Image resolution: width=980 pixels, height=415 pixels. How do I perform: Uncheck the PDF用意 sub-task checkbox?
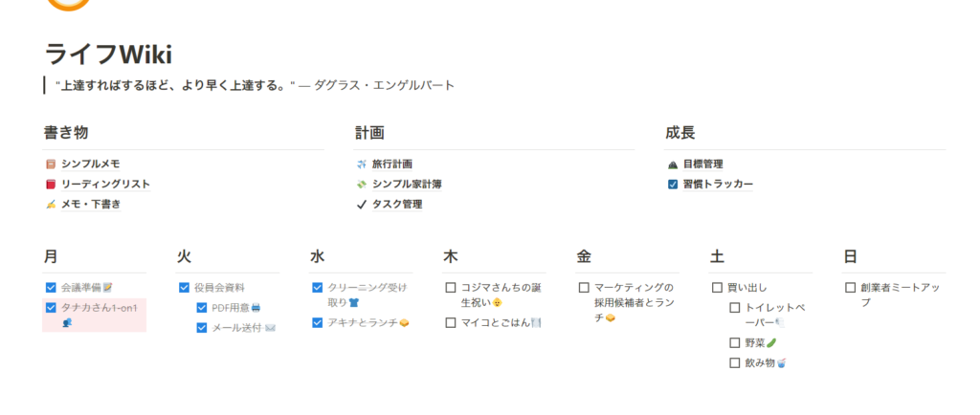coord(201,308)
